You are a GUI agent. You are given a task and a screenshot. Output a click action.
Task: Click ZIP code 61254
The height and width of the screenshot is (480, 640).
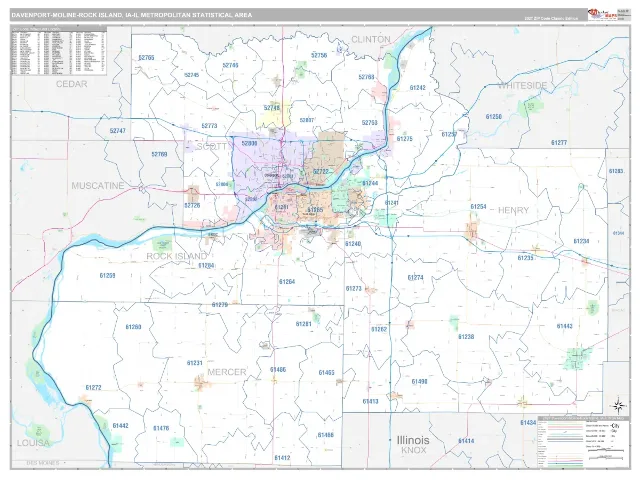tap(478, 207)
